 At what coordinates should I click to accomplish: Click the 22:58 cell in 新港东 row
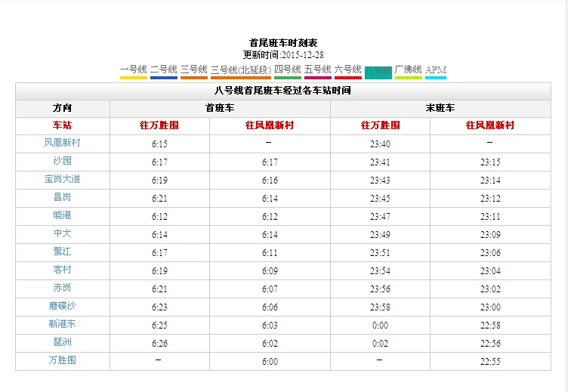(x=490, y=326)
